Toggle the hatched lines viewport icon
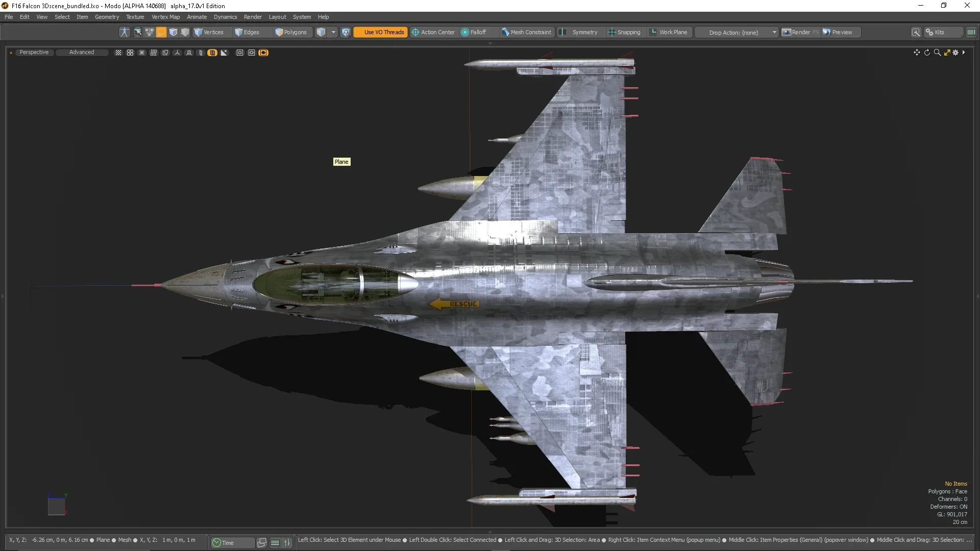The width and height of the screenshot is (980, 551). 154,53
